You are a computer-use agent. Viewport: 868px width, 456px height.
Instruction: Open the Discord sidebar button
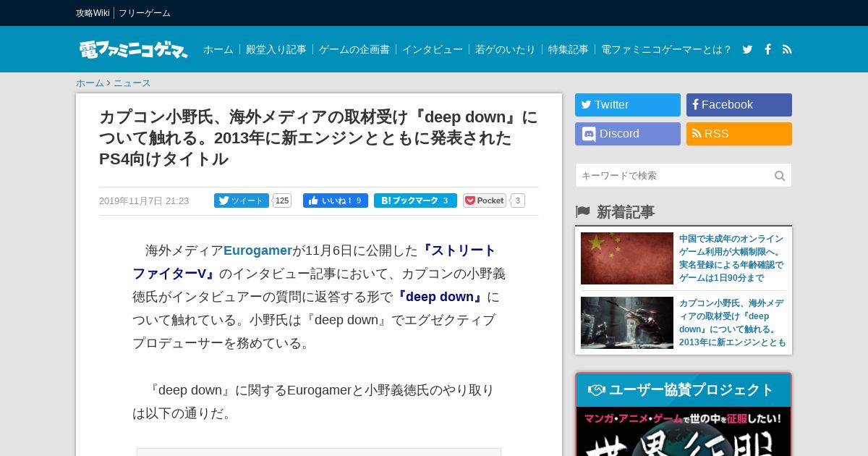pos(628,134)
